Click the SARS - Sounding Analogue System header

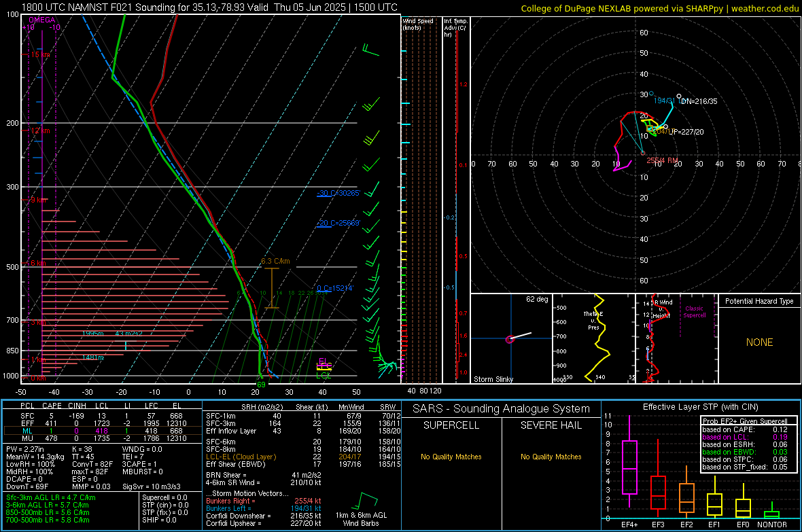pyautogui.click(x=502, y=409)
